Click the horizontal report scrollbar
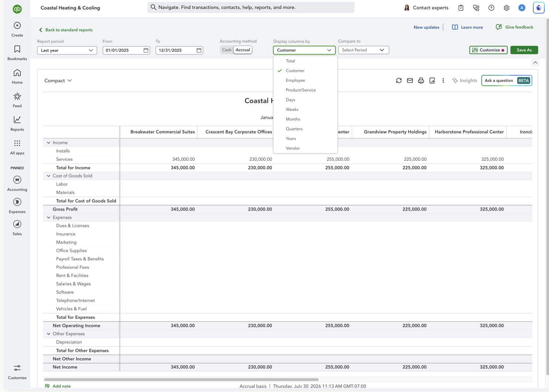The height and width of the screenshot is (392, 549). tap(181, 380)
